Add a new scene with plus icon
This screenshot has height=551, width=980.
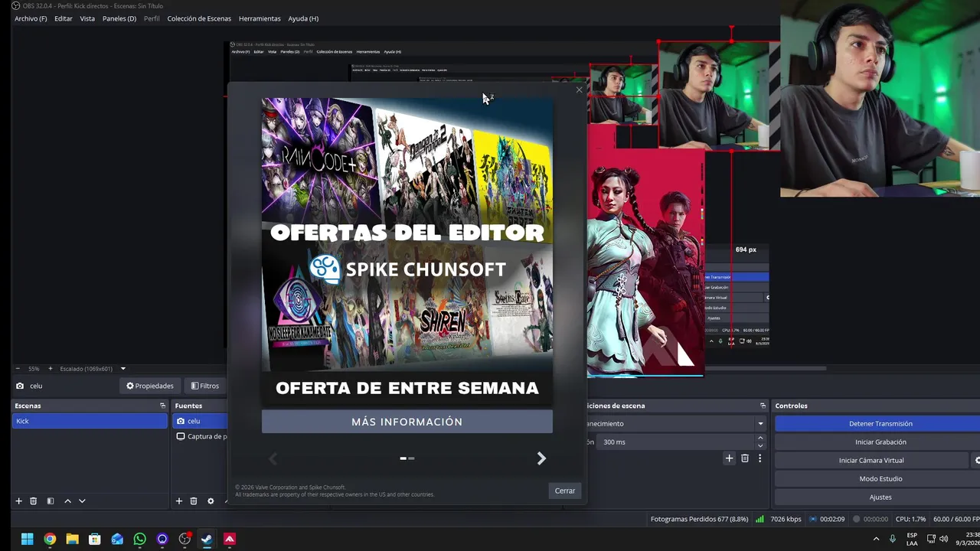coord(18,501)
